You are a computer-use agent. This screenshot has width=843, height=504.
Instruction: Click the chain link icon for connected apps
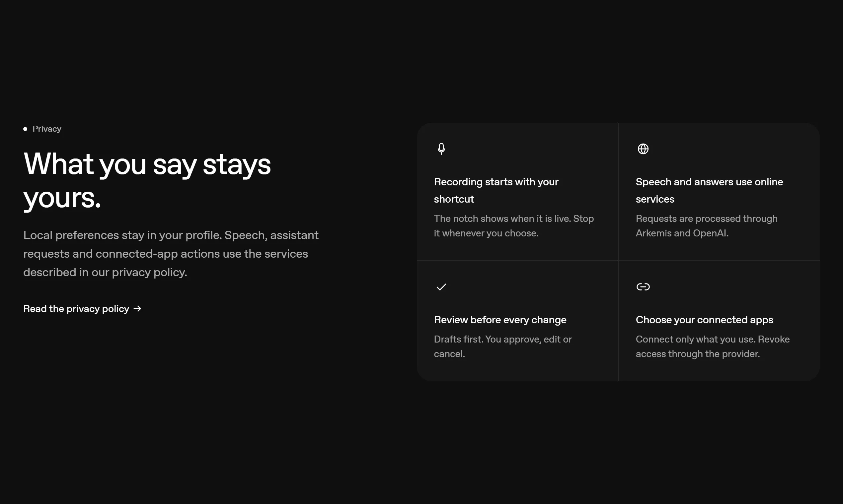(643, 287)
